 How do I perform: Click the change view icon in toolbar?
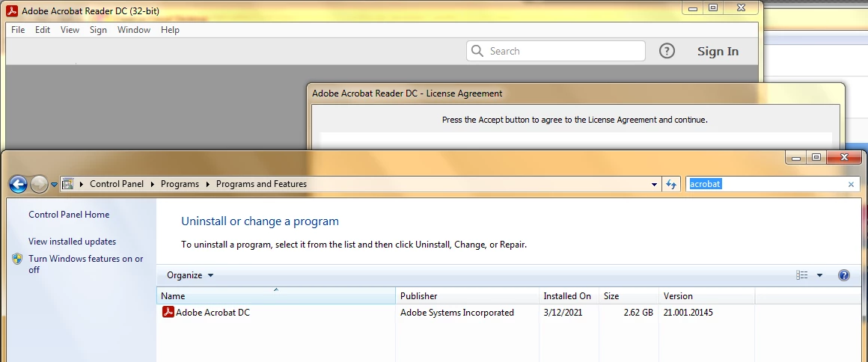pos(801,275)
